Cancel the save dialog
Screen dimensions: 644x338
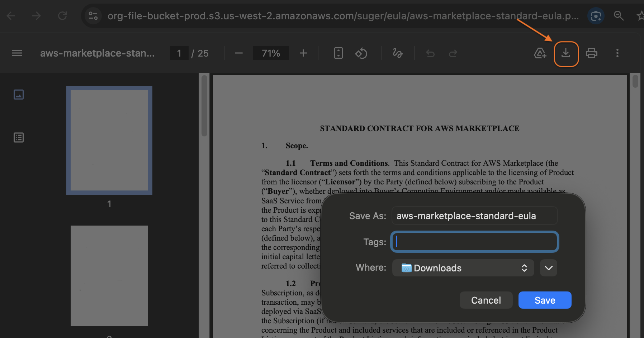tap(486, 300)
